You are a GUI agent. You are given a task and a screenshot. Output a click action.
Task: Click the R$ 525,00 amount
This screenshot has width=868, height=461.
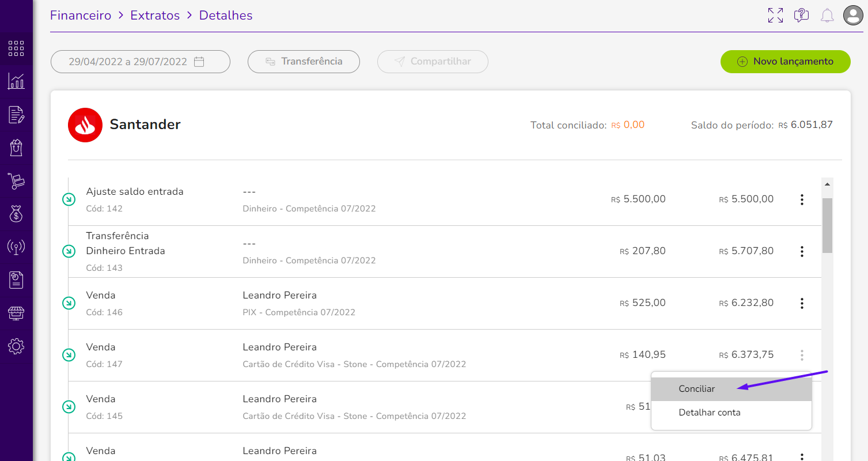click(643, 303)
